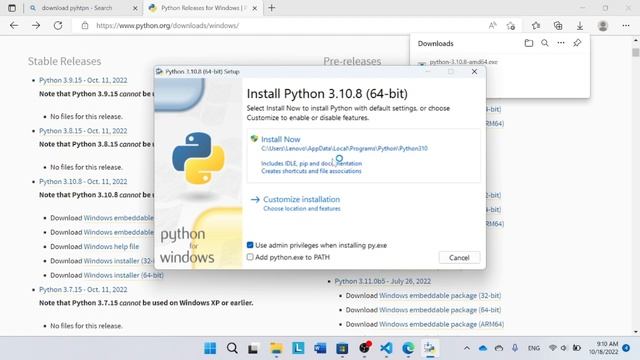This screenshot has height=360, width=640.
Task: Open OneDrive from the system tray
Action: (483, 348)
